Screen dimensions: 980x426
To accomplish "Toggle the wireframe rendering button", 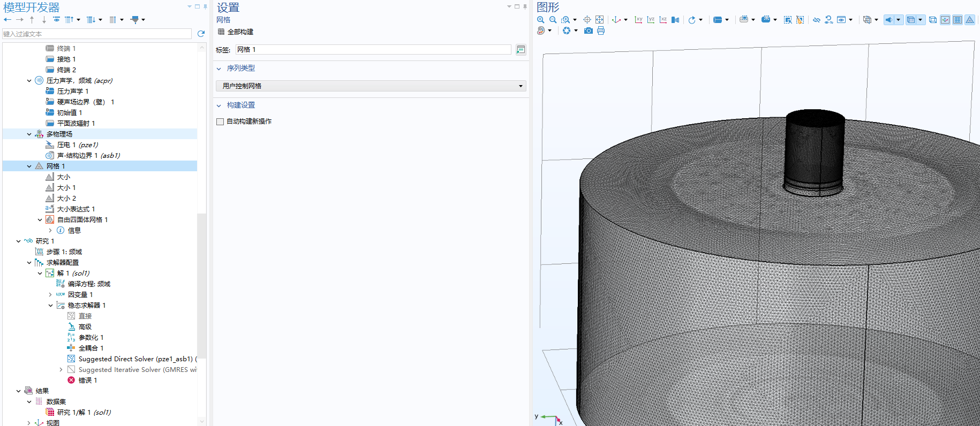I will [933, 20].
